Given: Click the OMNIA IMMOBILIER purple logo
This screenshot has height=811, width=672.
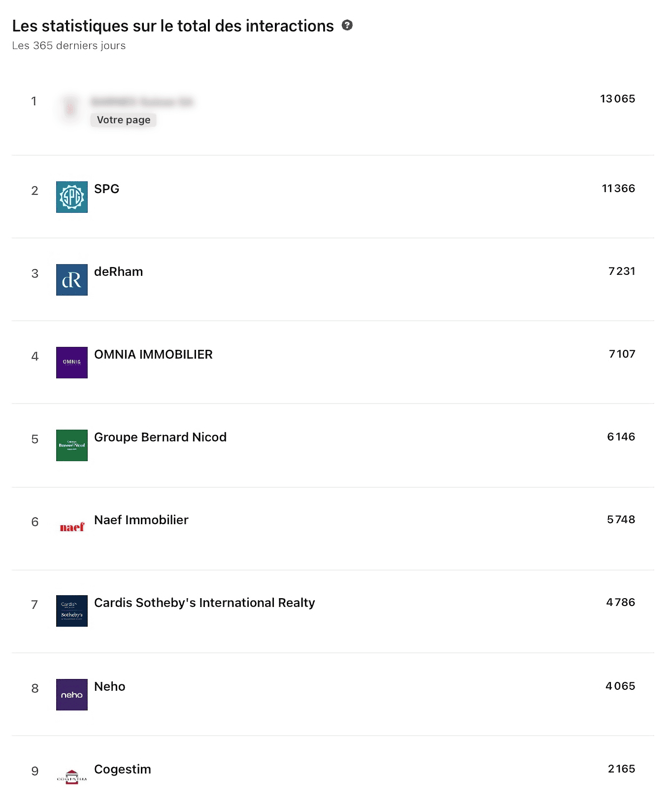Looking at the screenshot, I should click(x=72, y=363).
